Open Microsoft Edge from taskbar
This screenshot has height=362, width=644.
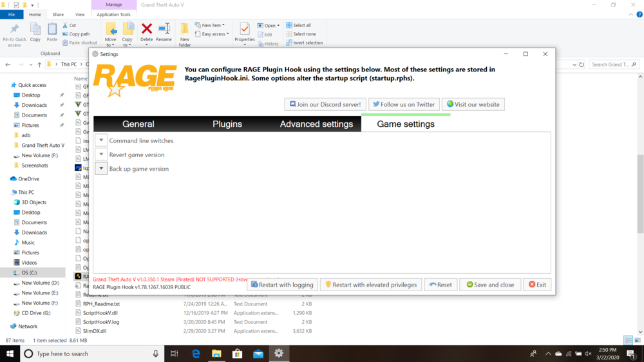196,354
